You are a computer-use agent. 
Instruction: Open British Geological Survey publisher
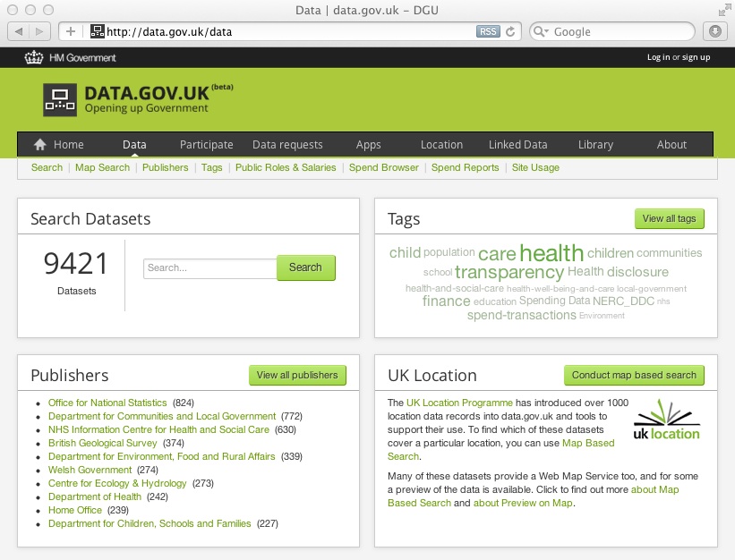point(102,443)
